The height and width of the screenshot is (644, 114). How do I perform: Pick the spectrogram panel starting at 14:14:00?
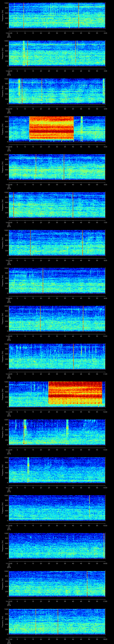coord(57,508)
